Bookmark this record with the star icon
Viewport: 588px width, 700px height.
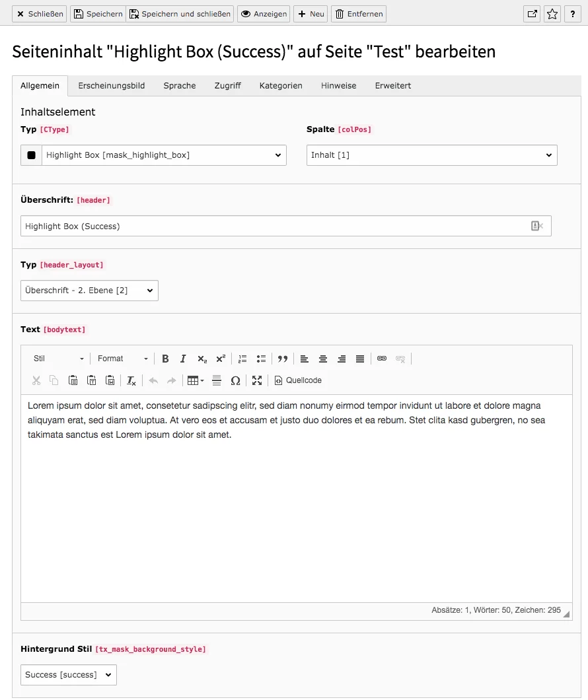click(552, 13)
